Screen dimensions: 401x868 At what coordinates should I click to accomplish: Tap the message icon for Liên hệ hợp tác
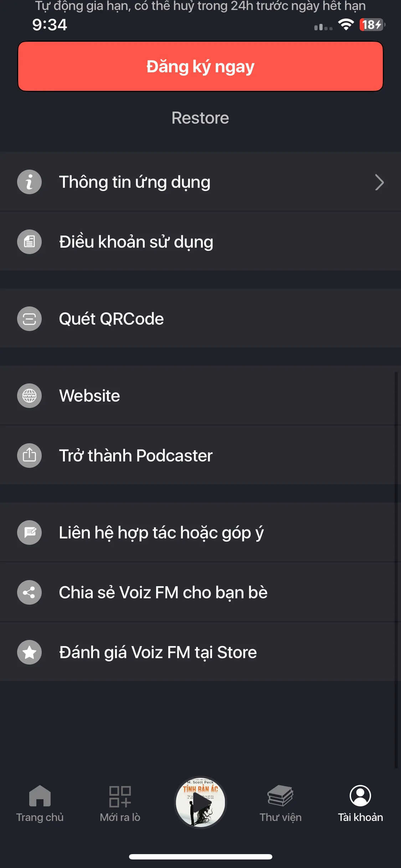click(29, 533)
